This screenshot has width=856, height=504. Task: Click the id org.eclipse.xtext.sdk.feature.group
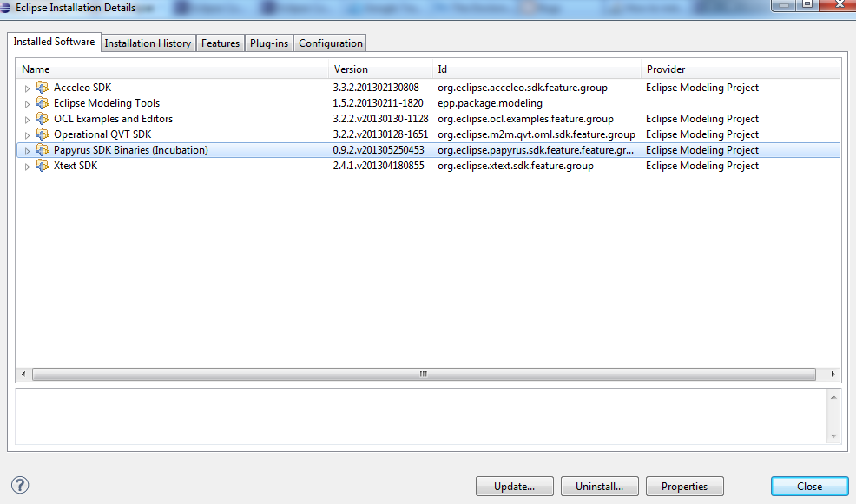click(516, 166)
